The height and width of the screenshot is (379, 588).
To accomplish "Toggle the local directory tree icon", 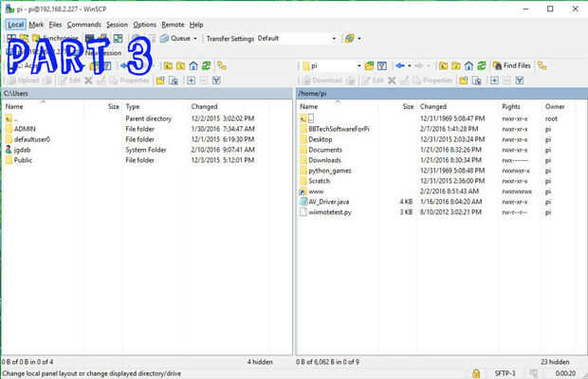I will pos(222,66).
